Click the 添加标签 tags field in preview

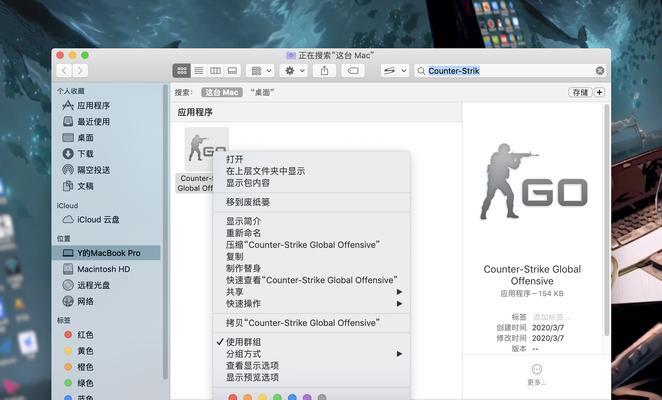[x=551, y=317]
